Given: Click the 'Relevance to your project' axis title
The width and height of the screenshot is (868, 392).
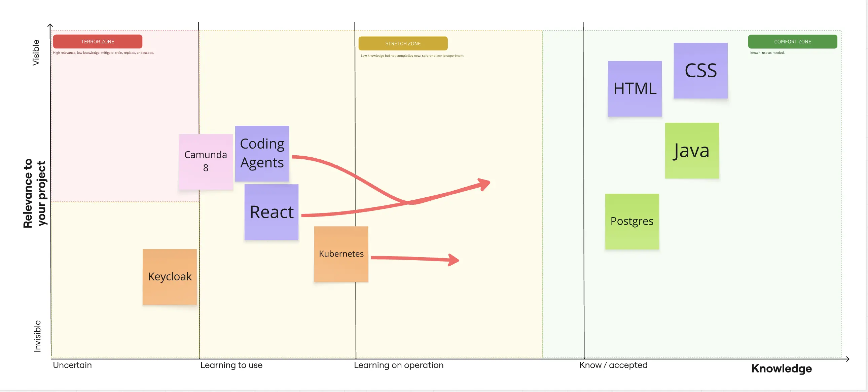Looking at the screenshot, I should point(34,193).
